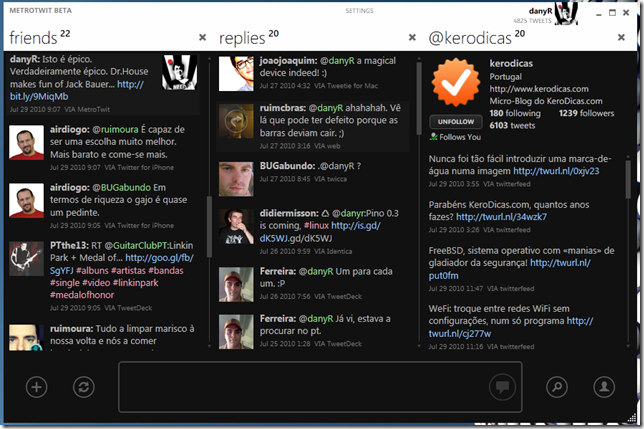This screenshot has width=644, height=429.
Task: Open @ruimoura mention in airdiogo tweet
Action: [115, 130]
